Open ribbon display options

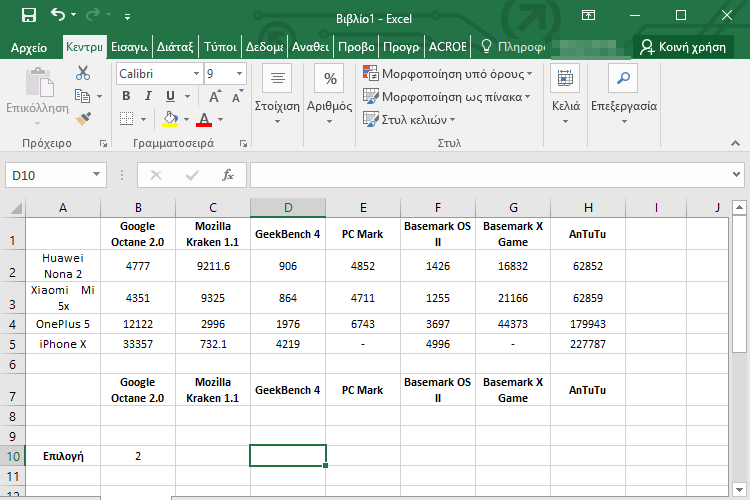588,15
